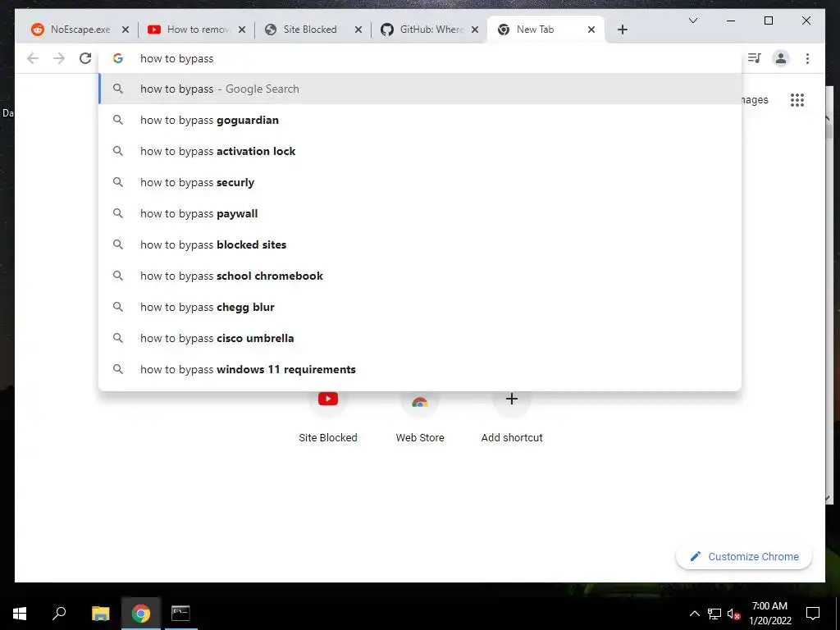Select suggestion 'how to bypass cisco umbrella'
Image resolution: width=840 pixels, height=630 pixels.
[420, 338]
